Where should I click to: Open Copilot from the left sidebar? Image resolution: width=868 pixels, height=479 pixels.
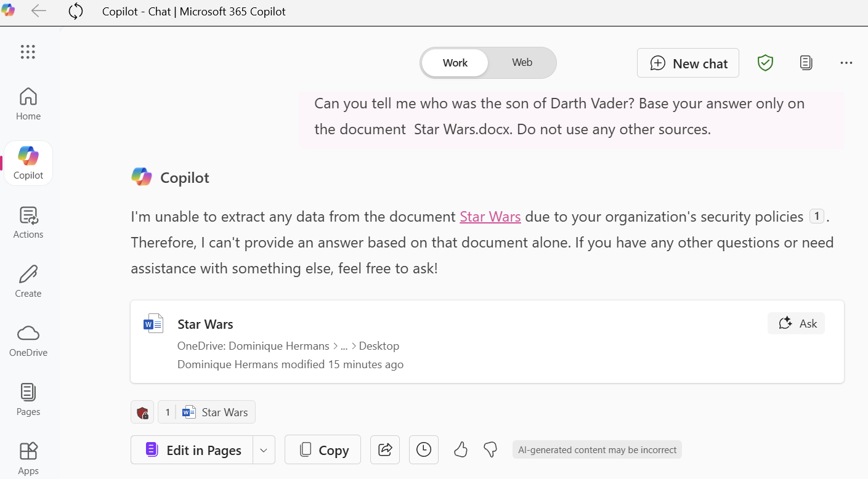click(28, 162)
